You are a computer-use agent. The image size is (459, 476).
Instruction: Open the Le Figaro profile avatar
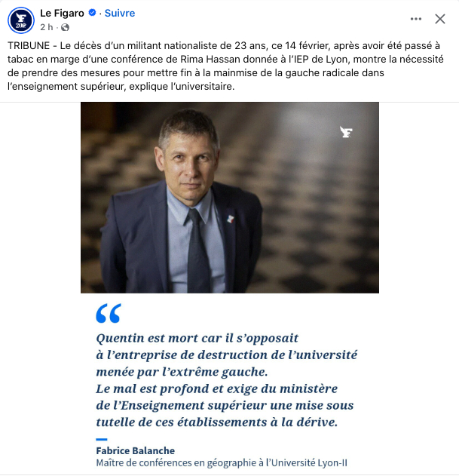(x=21, y=20)
